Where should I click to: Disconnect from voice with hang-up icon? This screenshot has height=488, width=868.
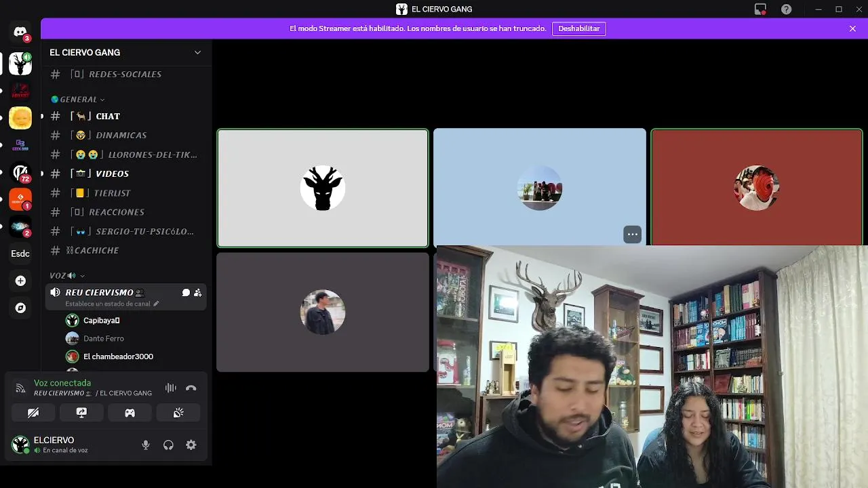(x=191, y=388)
